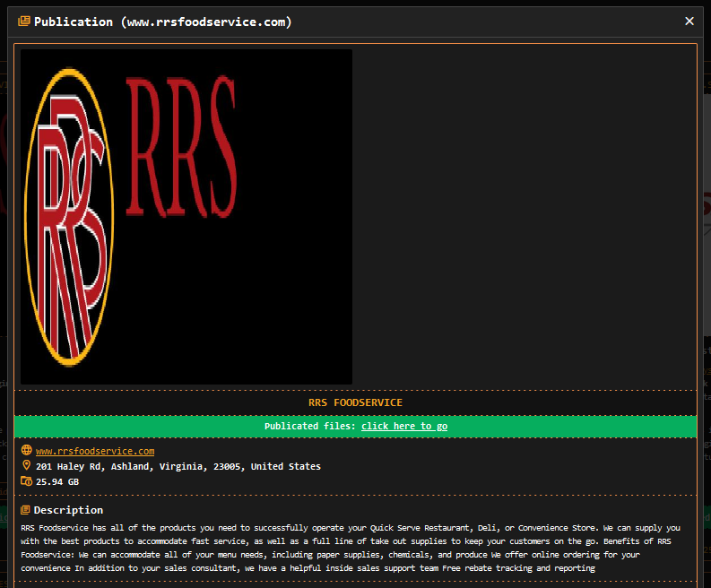
Task: Click the globe icon next to the website
Action: pyautogui.click(x=26, y=451)
